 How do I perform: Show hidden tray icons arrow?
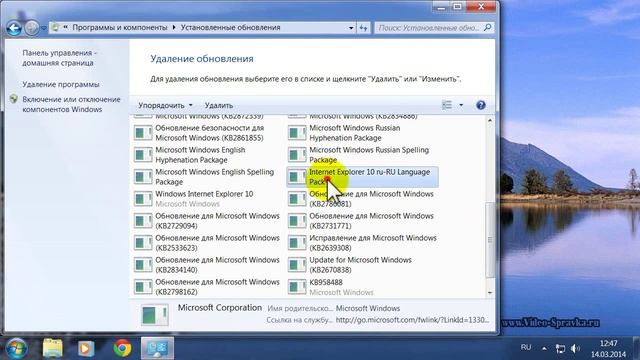tap(544, 348)
